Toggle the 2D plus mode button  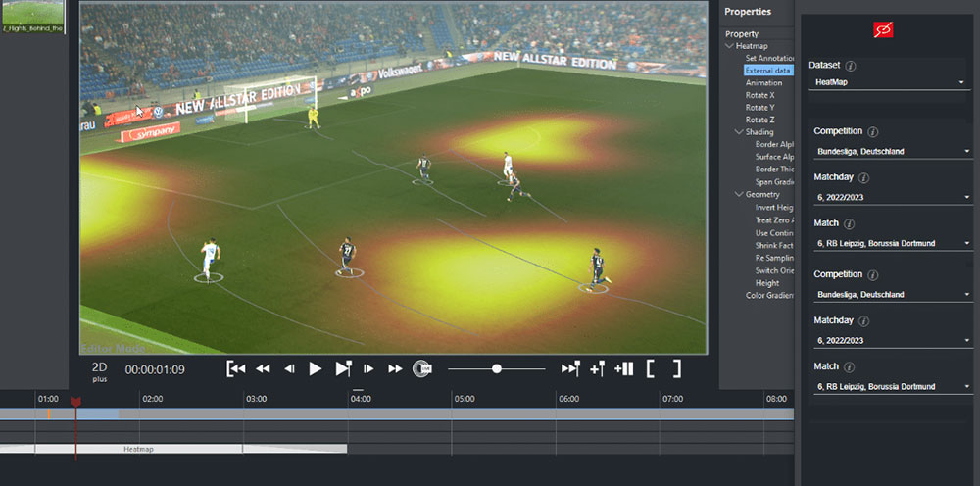point(100,371)
